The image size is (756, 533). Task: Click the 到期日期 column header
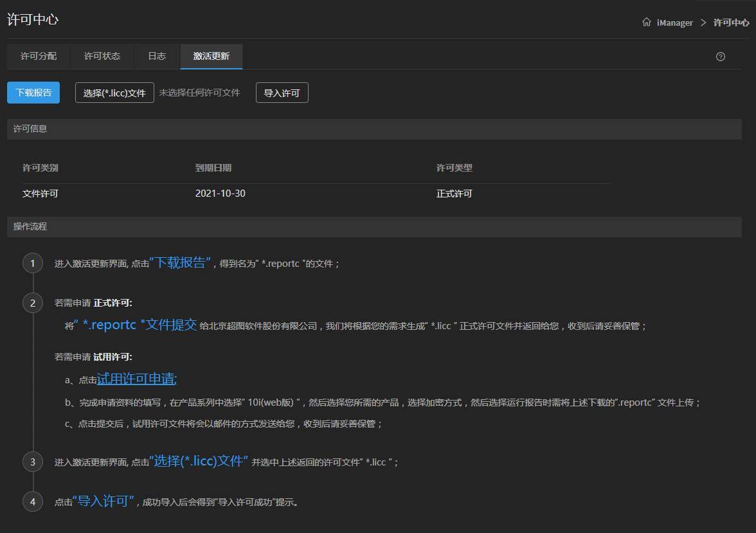coord(213,168)
